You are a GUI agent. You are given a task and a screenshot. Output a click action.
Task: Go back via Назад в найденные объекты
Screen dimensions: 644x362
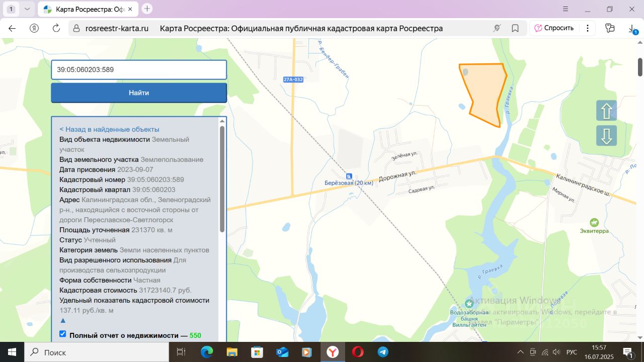tap(109, 129)
